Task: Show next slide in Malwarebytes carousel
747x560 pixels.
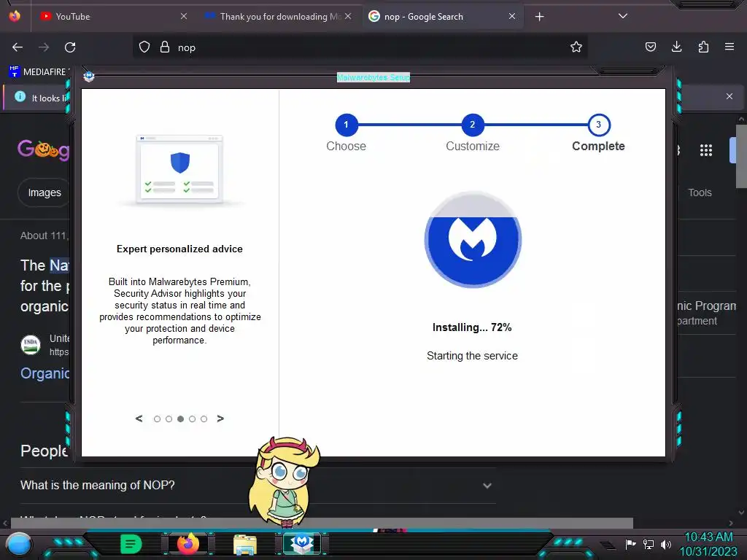Action: pyautogui.click(x=220, y=419)
